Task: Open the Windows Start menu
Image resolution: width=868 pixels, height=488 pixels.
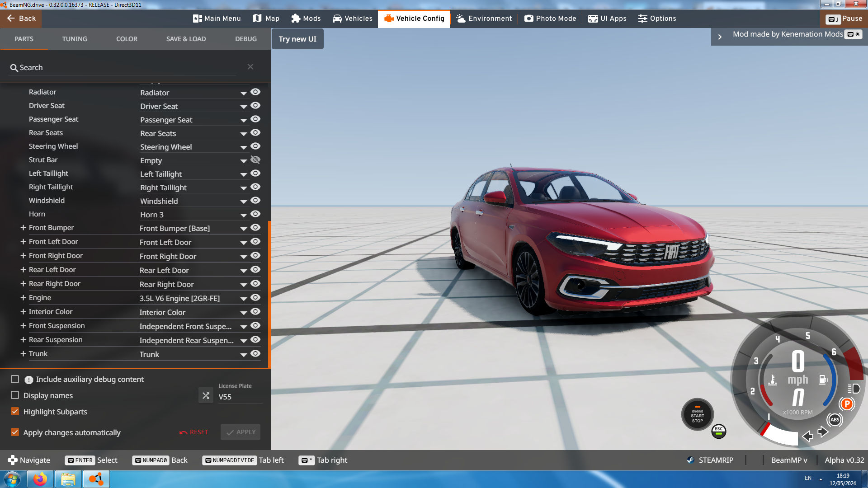Action: click(x=12, y=479)
